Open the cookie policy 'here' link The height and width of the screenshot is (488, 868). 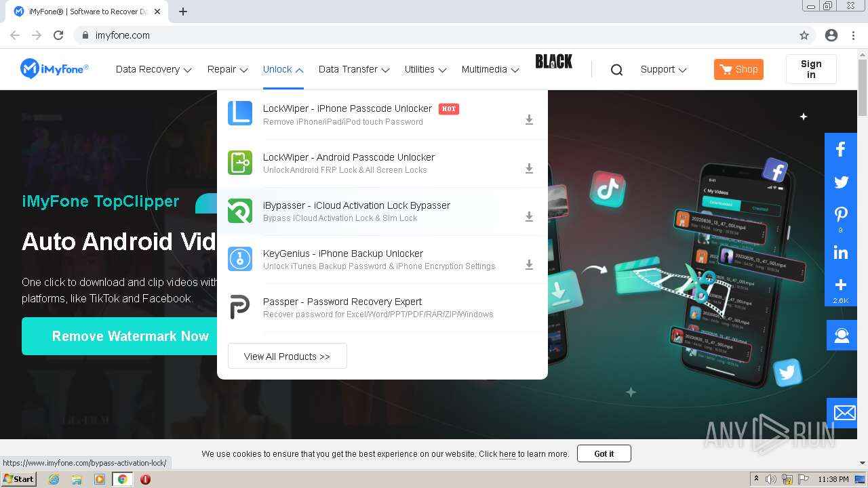point(507,454)
